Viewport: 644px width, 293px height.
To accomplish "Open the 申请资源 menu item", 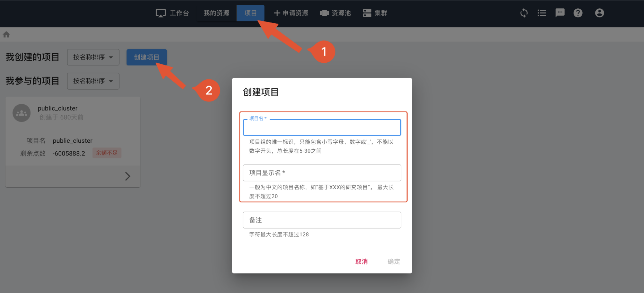I will click(x=291, y=13).
